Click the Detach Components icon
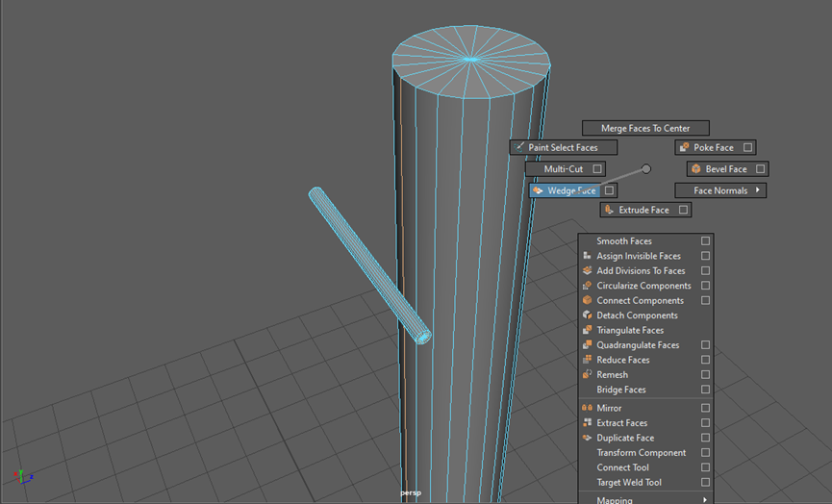Image resolution: width=832 pixels, height=504 pixels. [587, 315]
